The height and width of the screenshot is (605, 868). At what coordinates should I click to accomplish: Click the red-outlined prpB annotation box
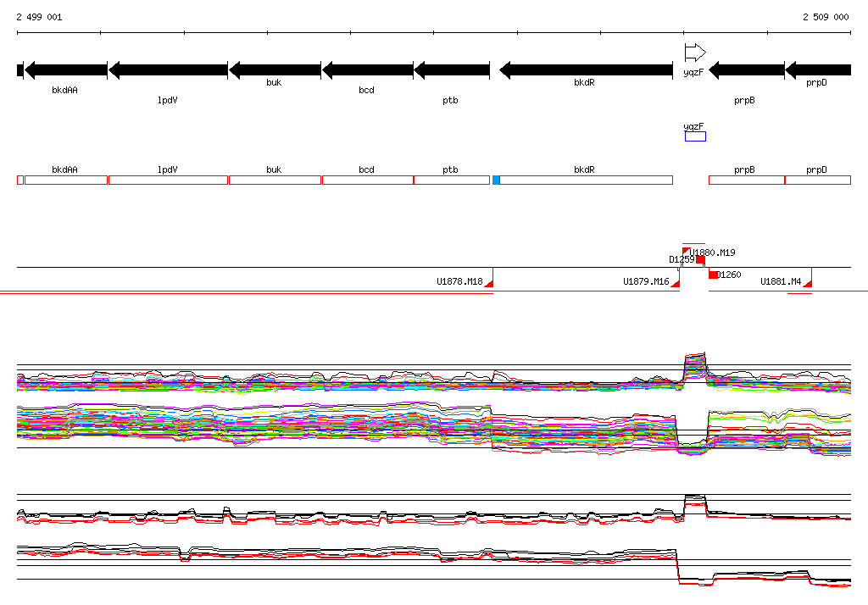pyautogui.click(x=746, y=180)
